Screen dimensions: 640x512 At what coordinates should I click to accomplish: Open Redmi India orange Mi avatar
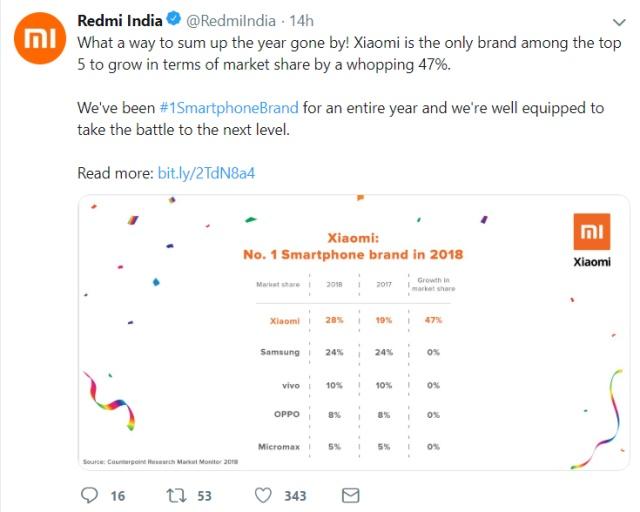[x=40, y=38]
